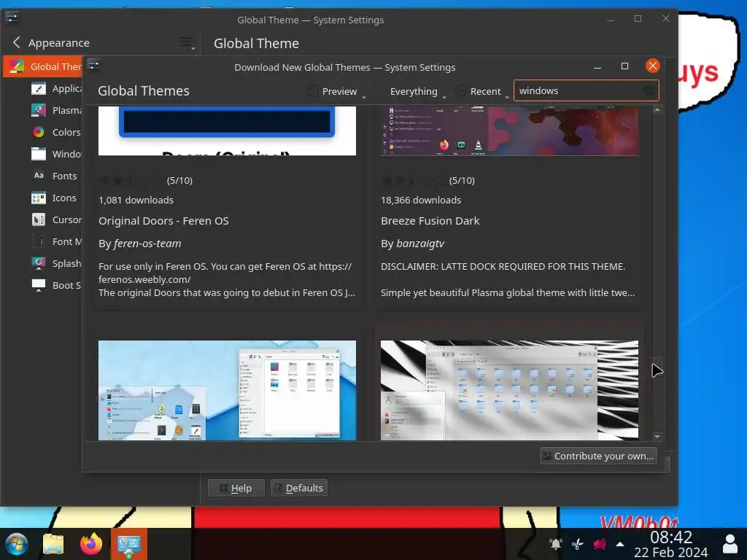
Task: Clear the windows search text
Action: pos(649,90)
